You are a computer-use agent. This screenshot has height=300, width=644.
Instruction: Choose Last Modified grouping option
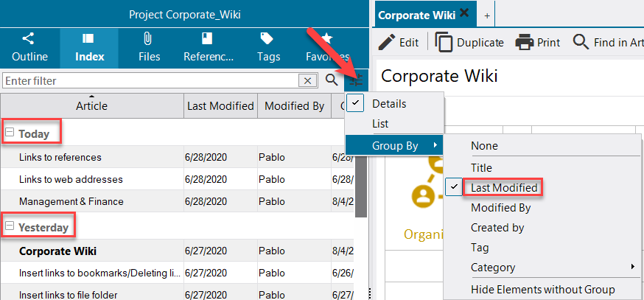pyautogui.click(x=504, y=188)
